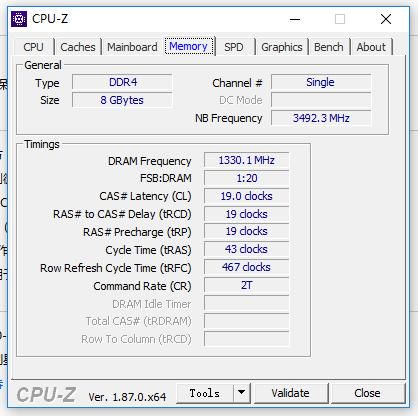Open the Caches tab
Image resolution: width=418 pixels, height=416 pixels.
point(78,47)
